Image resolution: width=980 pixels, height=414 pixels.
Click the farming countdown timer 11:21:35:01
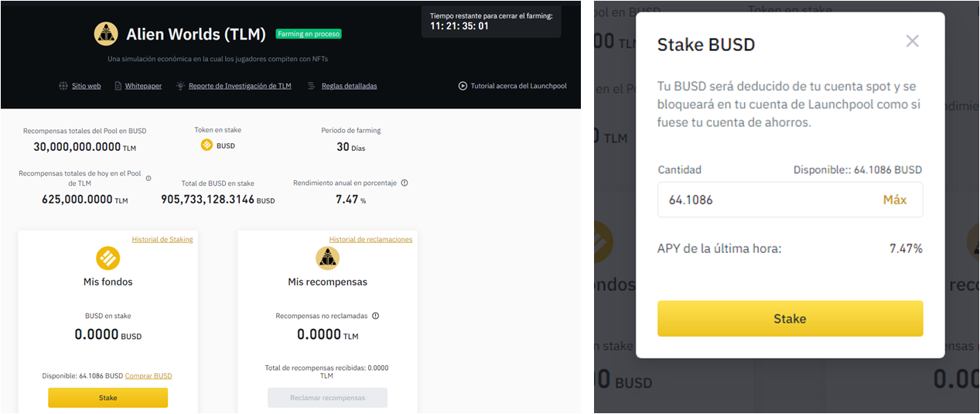click(x=459, y=26)
